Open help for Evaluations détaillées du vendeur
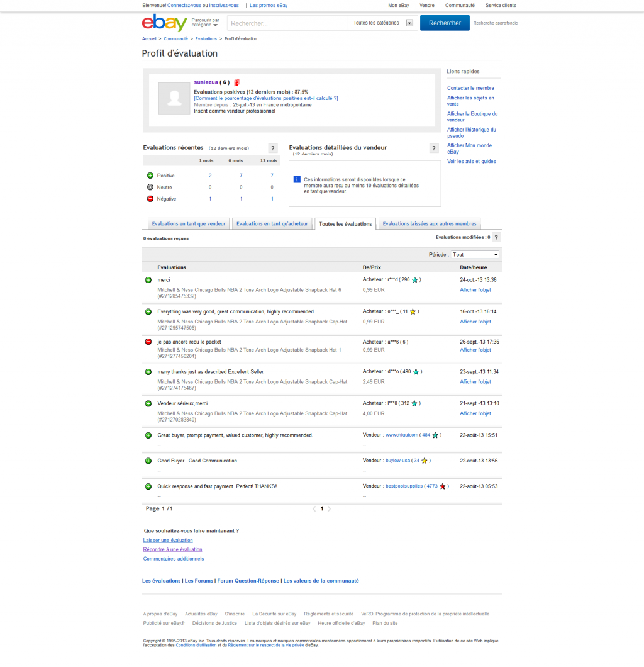This screenshot has height=667, width=644. [x=433, y=148]
